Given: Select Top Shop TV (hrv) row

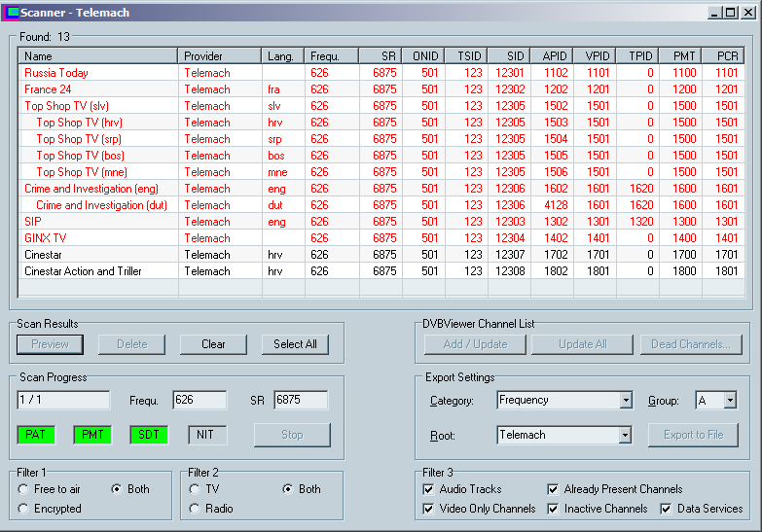Looking at the screenshot, I should (381, 123).
